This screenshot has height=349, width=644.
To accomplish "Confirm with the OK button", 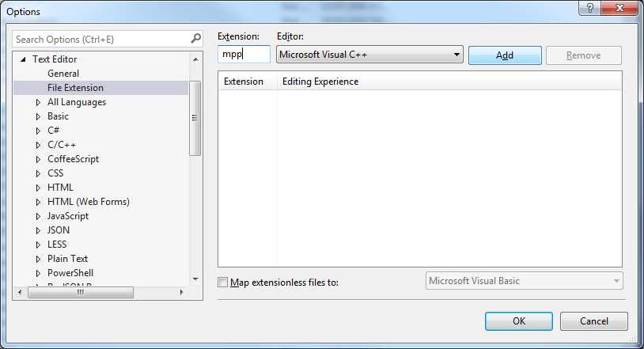I will coord(519,321).
